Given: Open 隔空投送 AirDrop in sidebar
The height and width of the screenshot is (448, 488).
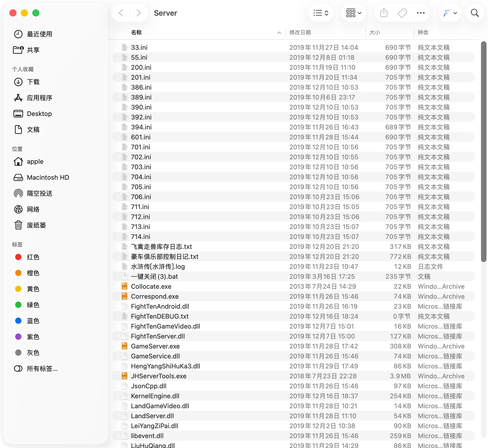Looking at the screenshot, I should 33,193.
